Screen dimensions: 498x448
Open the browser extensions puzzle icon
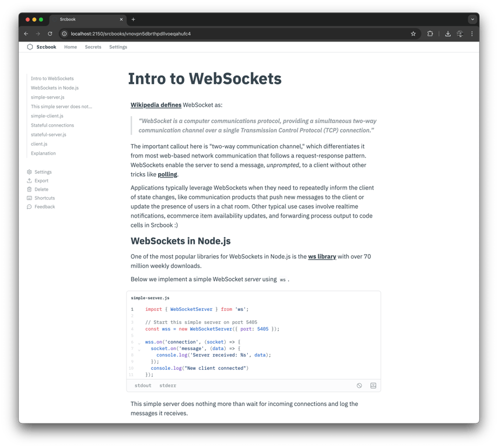(430, 34)
